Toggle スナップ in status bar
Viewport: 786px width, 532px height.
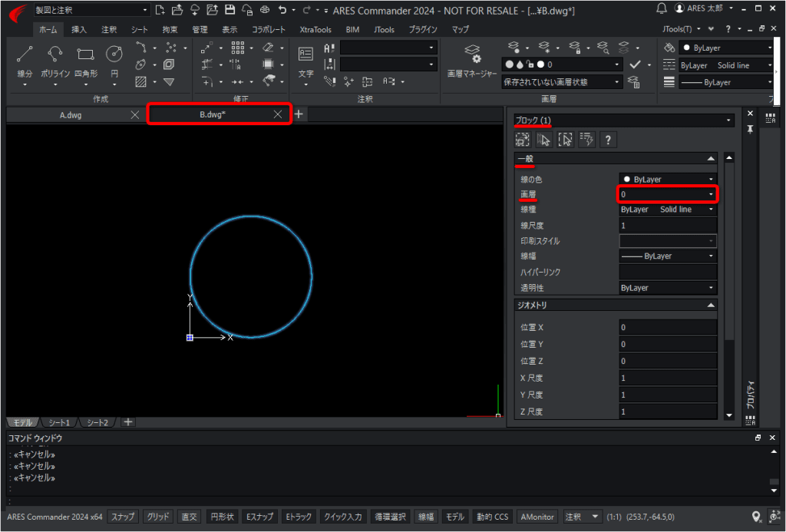123,517
